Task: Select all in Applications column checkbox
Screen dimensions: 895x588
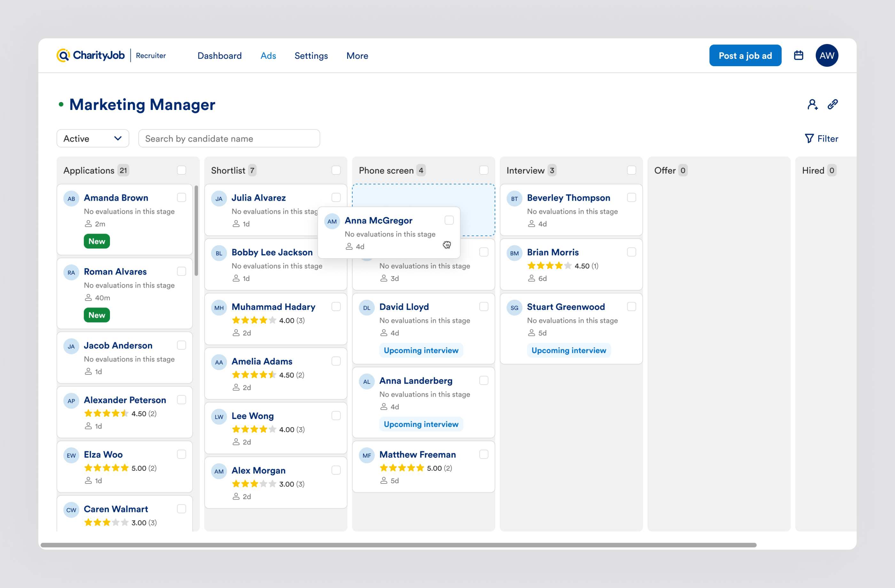Action: [x=182, y=170]
